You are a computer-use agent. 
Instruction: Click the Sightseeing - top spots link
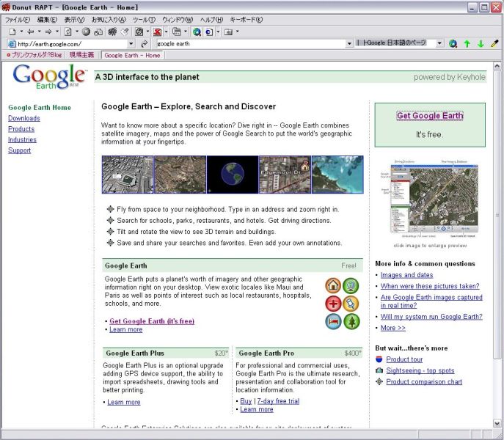(x=420, y=370)
